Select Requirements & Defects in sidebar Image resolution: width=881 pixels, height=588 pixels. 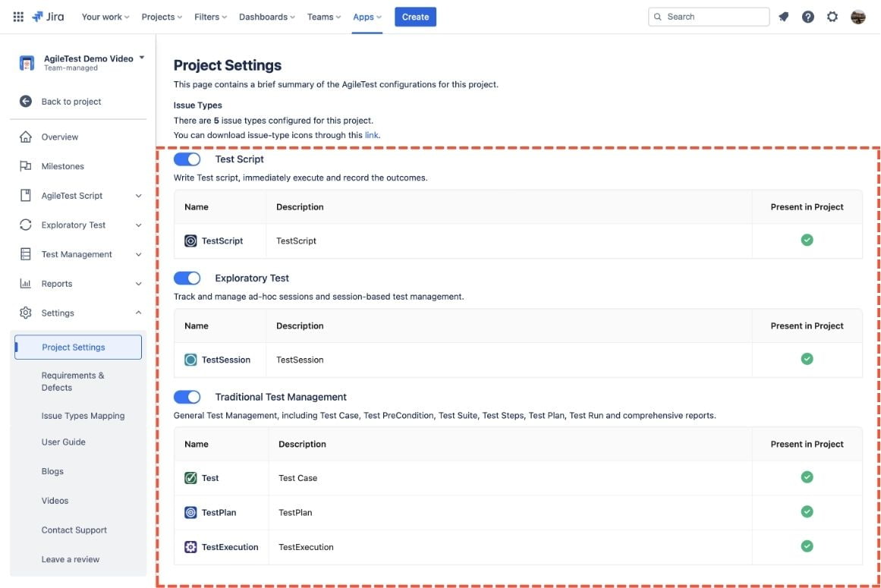click(73, 381)
